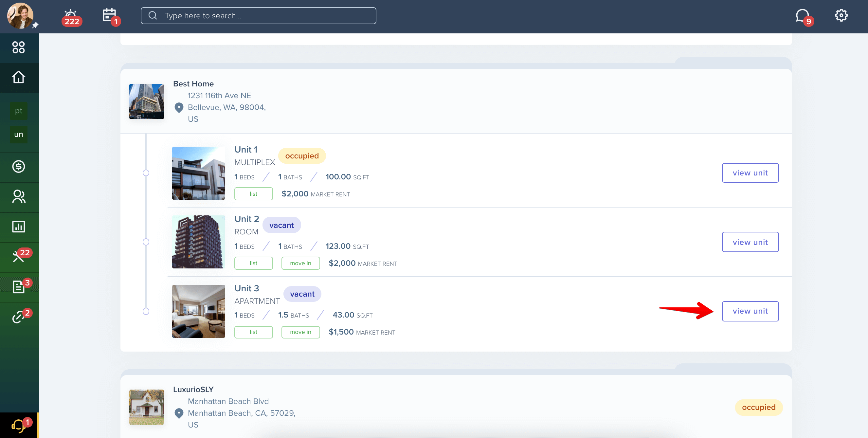Open the dashboard grid icon in sidebar
Screen dimensions: 868x438
coord(19,47)
